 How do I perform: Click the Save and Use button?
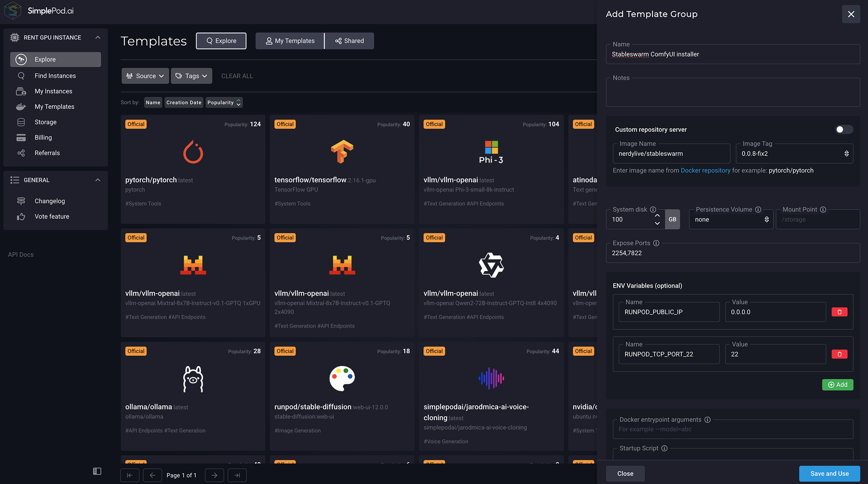tap(829, 474)
